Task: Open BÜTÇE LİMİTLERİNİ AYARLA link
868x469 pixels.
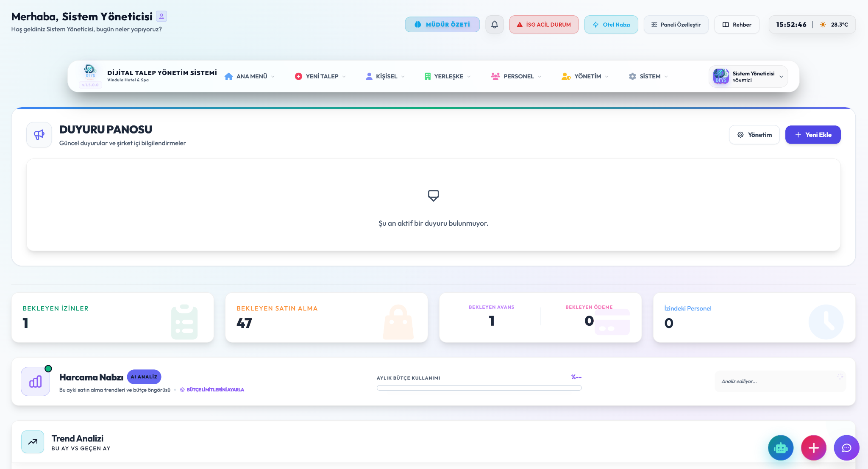Action: point(212,390)
